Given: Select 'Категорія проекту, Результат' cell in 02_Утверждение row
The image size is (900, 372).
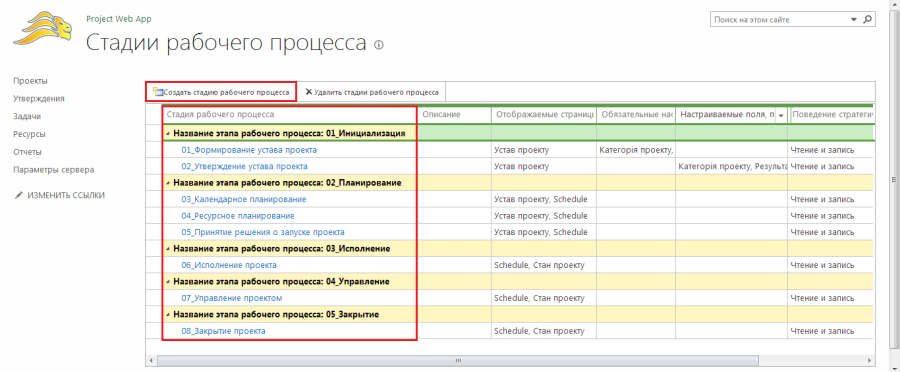Looking at the screenshot, I should pos(731,166).
